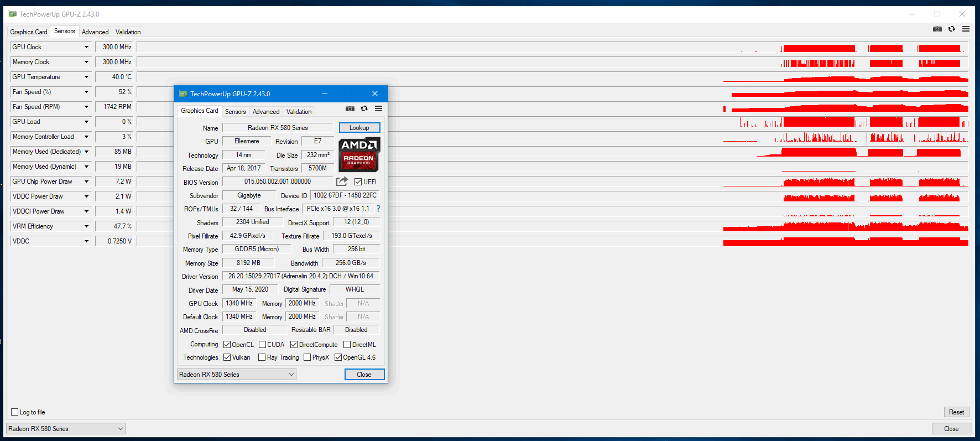Toggle the DirectML checkbox
Viewport: 980px width, 441px height.
coord(347,344)
